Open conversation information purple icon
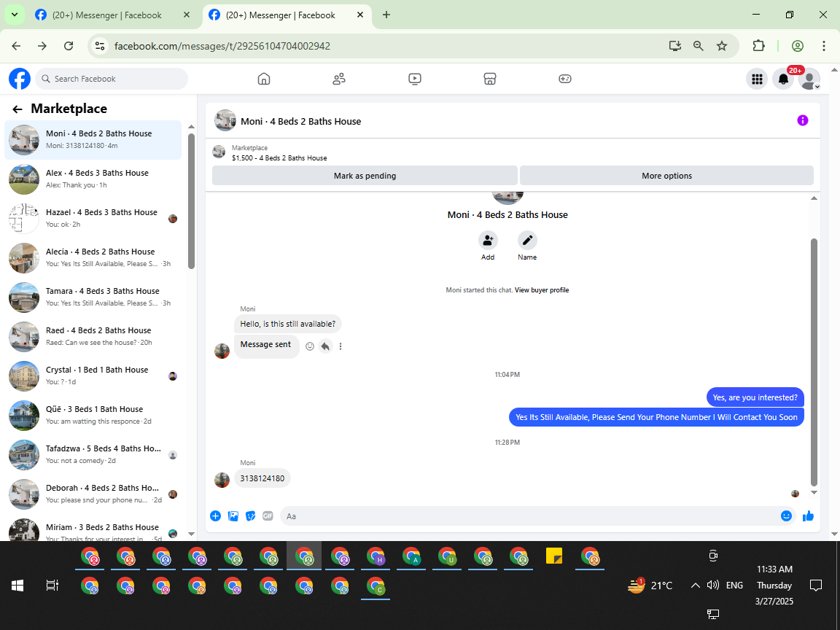Viewport: 840px width, 630px height. (803, 120)
